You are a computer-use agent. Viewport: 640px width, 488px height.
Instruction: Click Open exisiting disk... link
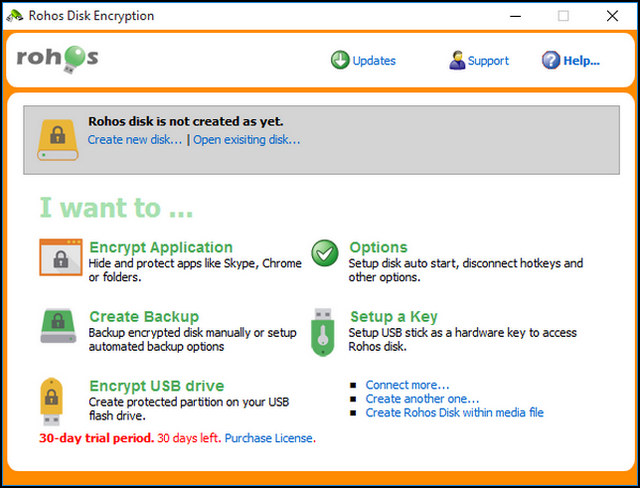pyautogui.click(x=247, y=140)
